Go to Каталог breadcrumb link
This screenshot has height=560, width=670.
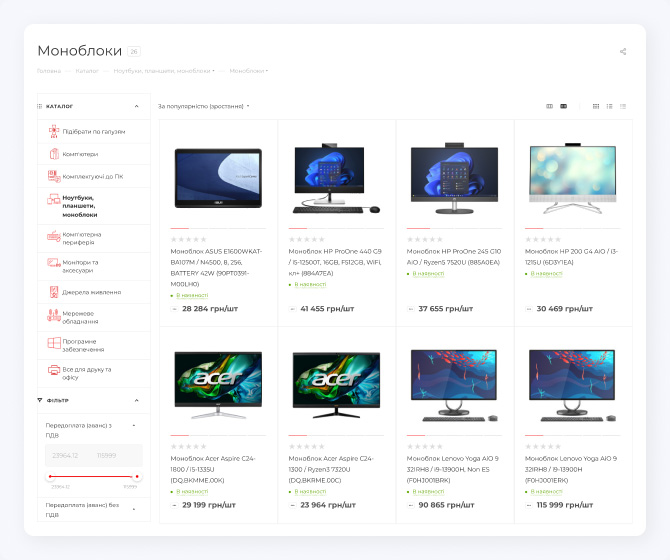(87, 71)
